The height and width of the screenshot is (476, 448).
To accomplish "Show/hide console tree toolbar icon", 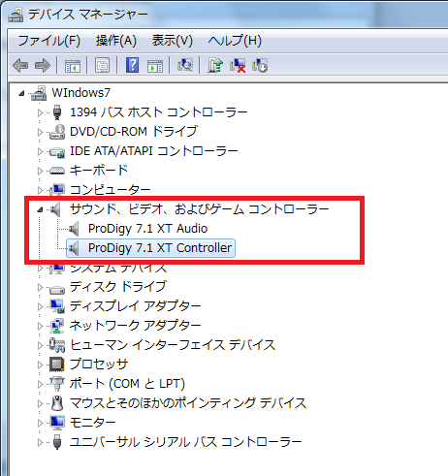I will 73,66.
